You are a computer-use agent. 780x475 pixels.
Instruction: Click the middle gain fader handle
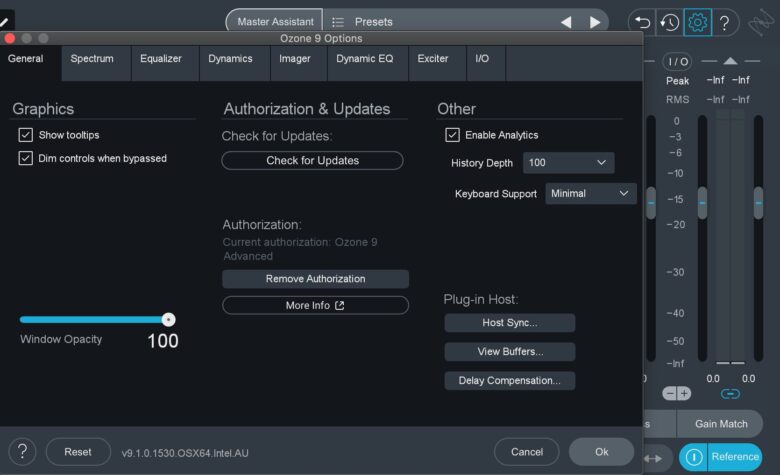[x=702, y=203]
